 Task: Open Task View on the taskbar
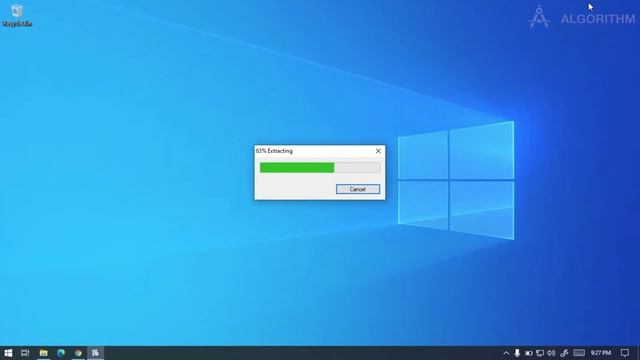(25, 353)
